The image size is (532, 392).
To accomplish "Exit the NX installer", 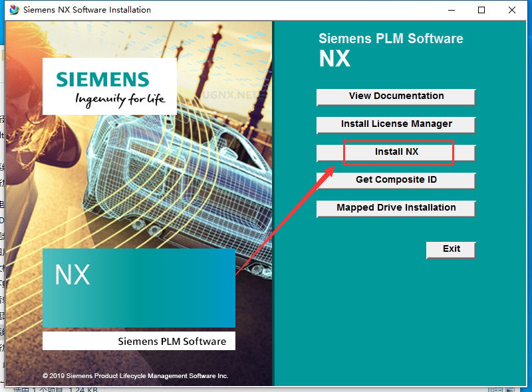I will click(451, 249).
